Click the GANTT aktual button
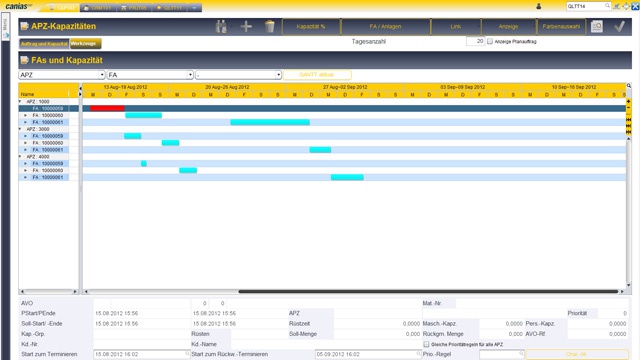The image size is (640, 360). coord(317,75)
